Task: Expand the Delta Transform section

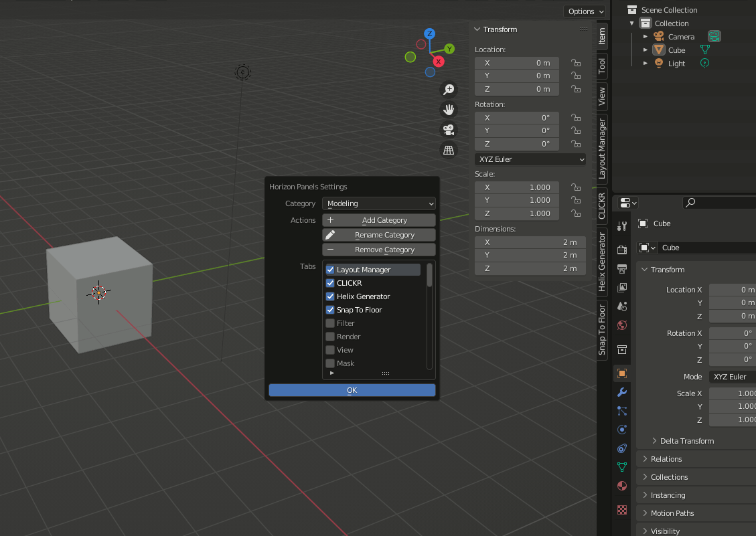Action: [x=686, y=441]
